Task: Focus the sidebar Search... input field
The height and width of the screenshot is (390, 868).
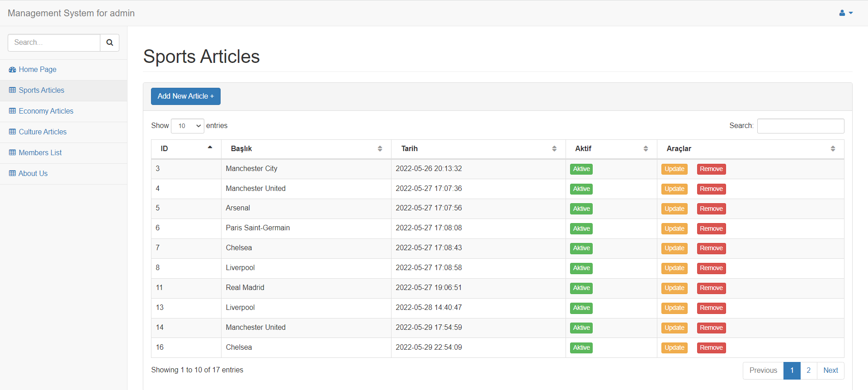Action: (x=54, y=43)
